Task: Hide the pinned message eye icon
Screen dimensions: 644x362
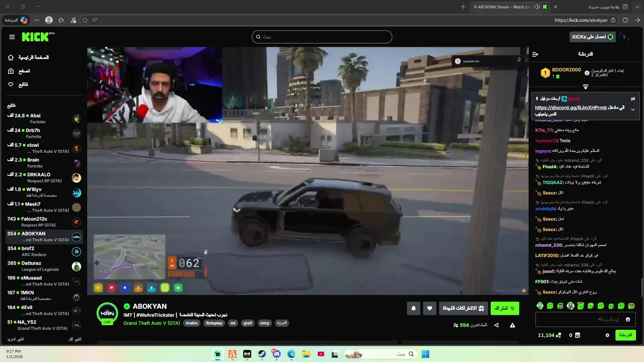Action: click(x=633, y=99)
